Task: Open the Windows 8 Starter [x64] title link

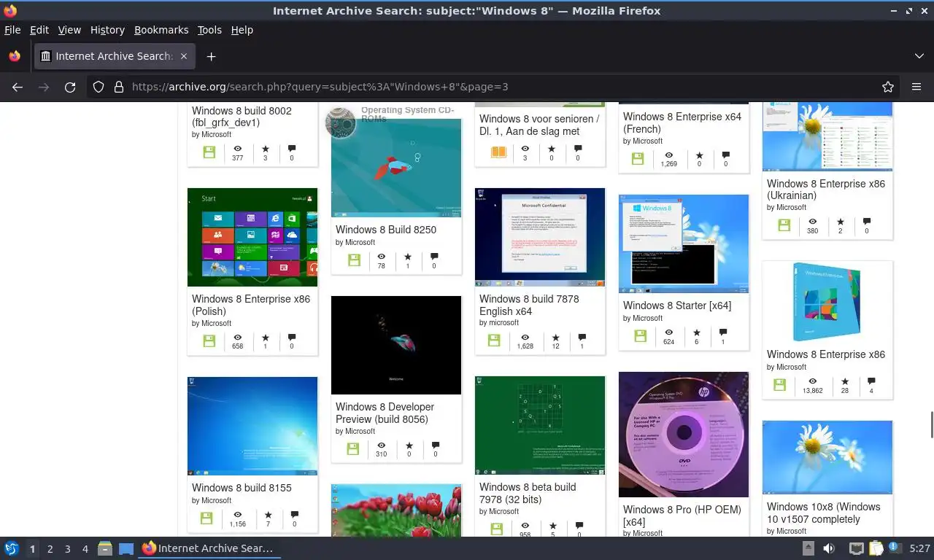Action: [x=677, y=306]
